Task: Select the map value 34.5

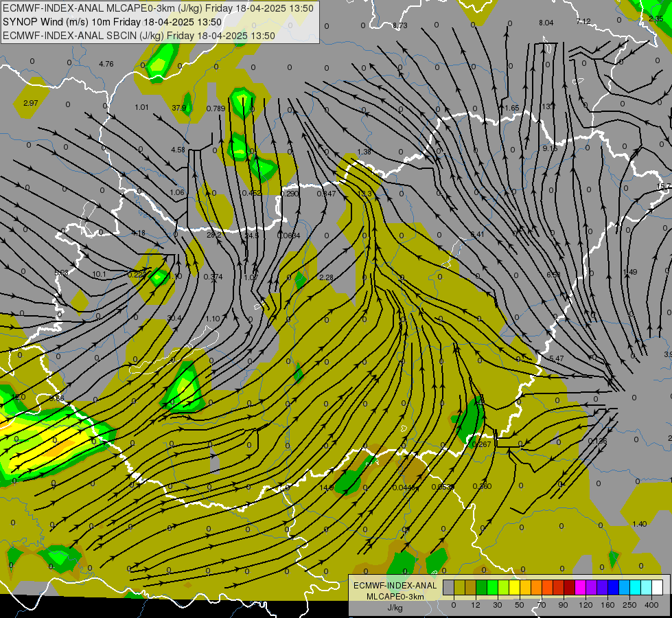Action: pos(252,236)
